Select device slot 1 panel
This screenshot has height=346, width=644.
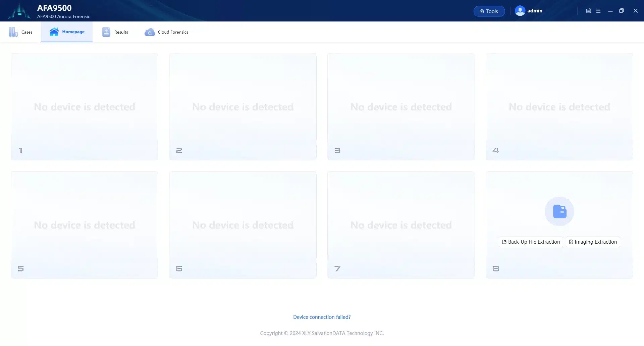[x=85, y=107]
